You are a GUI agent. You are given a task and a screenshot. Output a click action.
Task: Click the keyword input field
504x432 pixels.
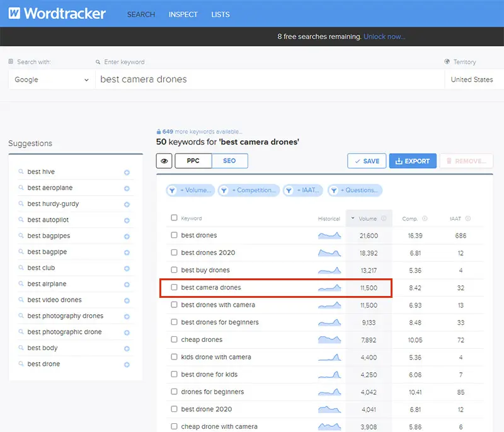pos(270,79)
